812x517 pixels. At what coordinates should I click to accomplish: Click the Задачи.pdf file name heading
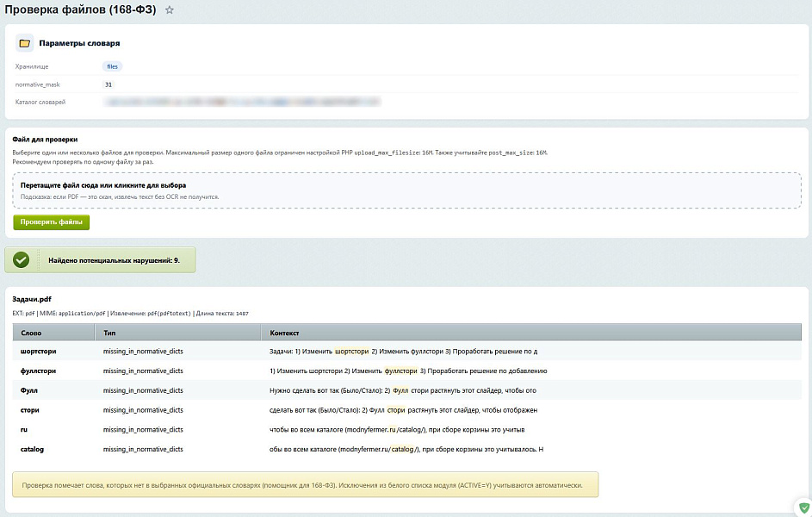click(x=33, y=299)
